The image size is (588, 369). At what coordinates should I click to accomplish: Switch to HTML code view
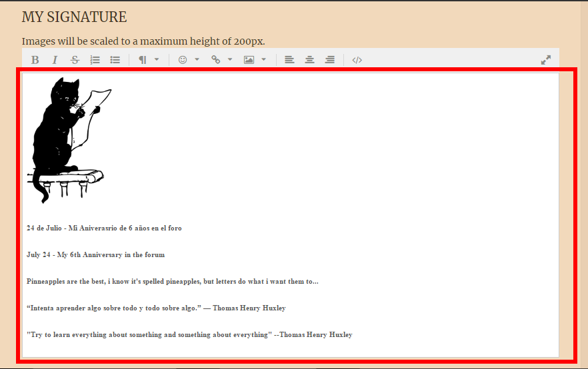[x=357, y=60]
